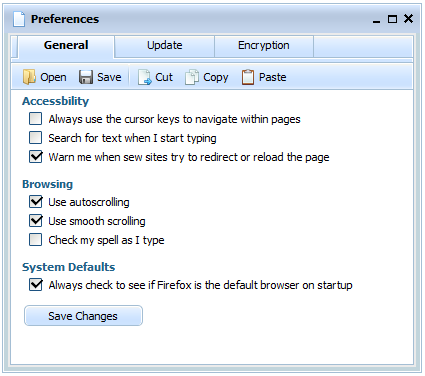Enable always use cursor keys checkbox
425x376 pixels.
[x=36, y=119]
